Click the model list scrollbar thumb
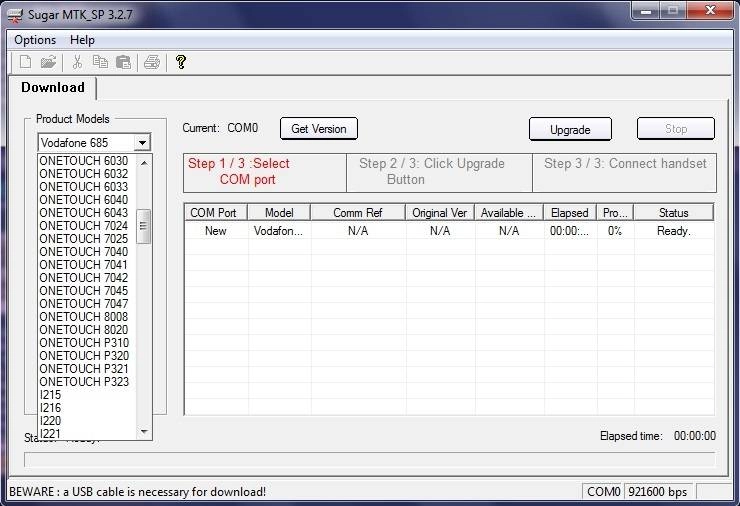Screen dimensions: 740x506 pos(143,227)
